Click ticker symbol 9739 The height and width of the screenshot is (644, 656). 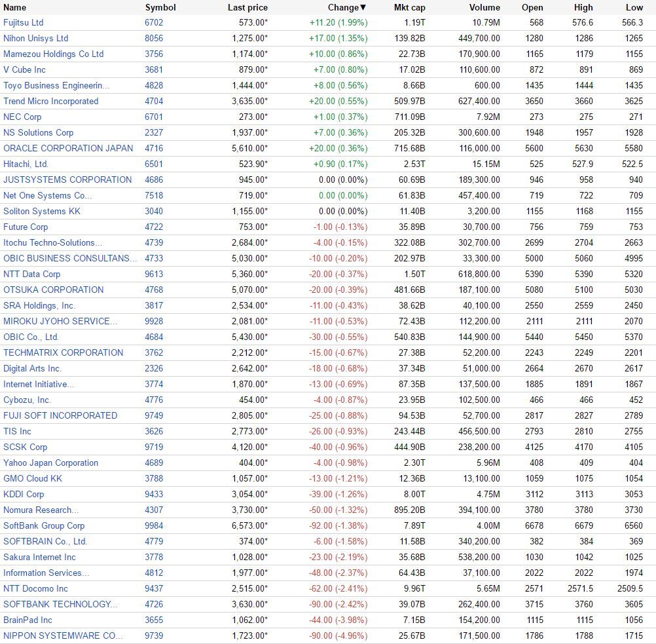click(x=154, y=635)
